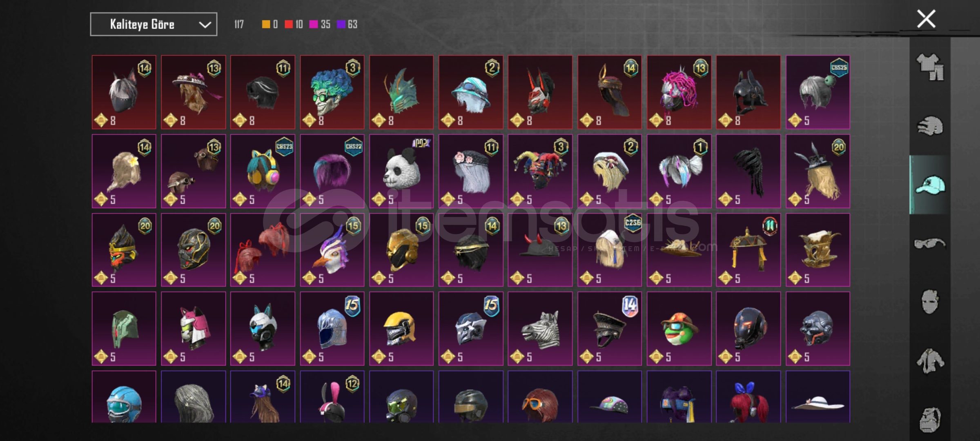Viewport: 980px width, 441px height.
Task: Open the gorilla head category icon
Action: (x=930, y=419)
